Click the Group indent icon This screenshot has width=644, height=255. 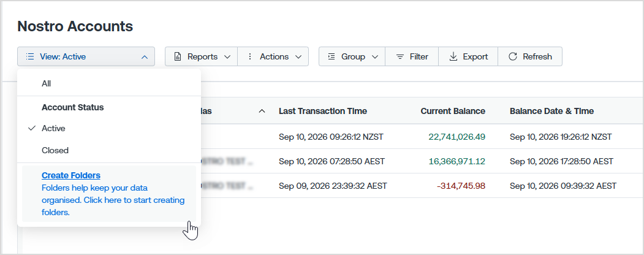331,56
